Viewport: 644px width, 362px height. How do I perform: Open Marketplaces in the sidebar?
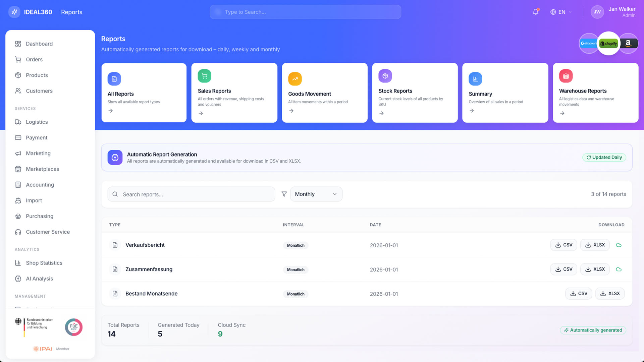tap(42, 169)
